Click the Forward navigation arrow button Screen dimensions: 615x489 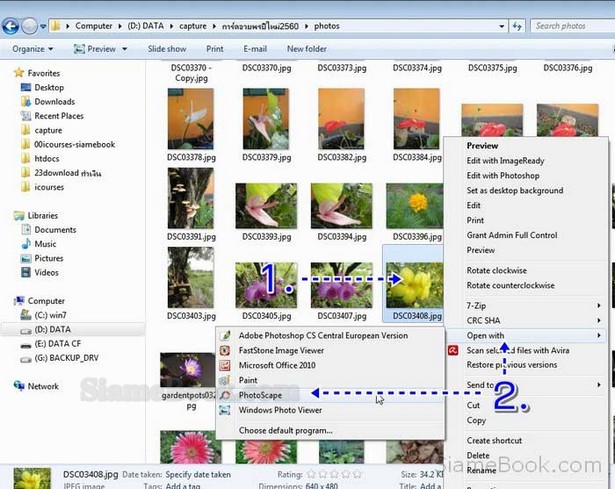[29, 26]
